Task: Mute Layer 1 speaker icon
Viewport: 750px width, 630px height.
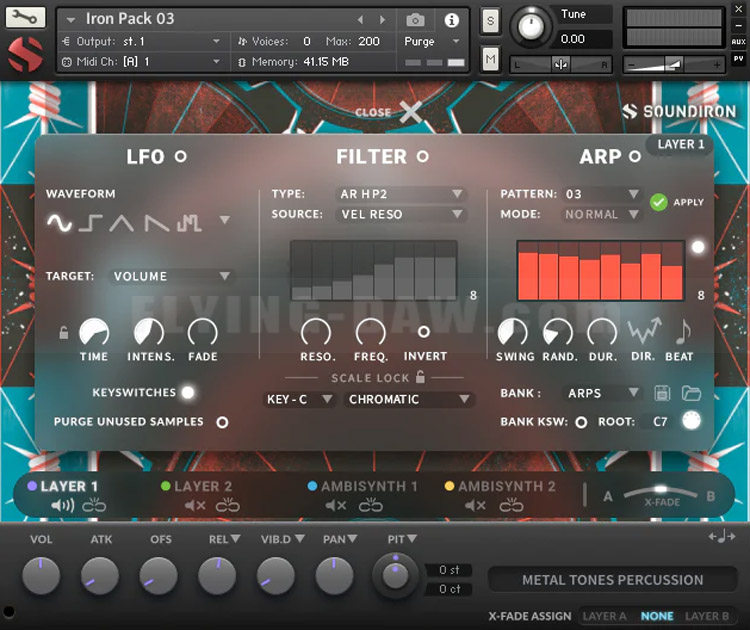Action: coord(63,505)
